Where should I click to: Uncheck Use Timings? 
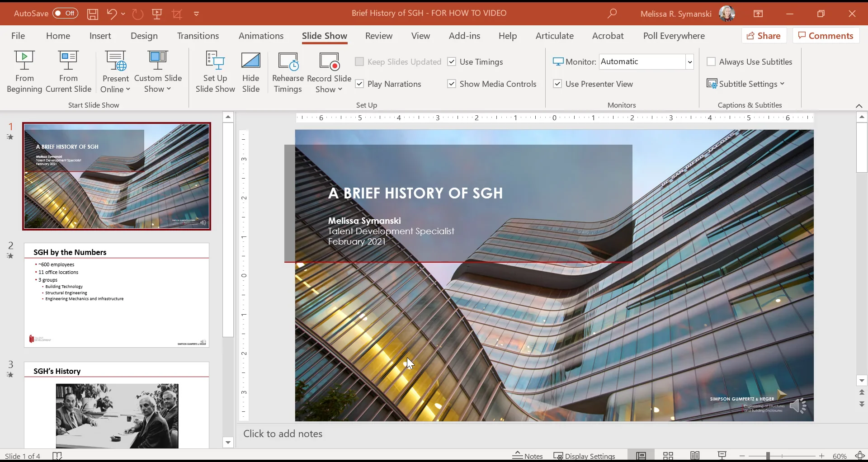(452, 61)
